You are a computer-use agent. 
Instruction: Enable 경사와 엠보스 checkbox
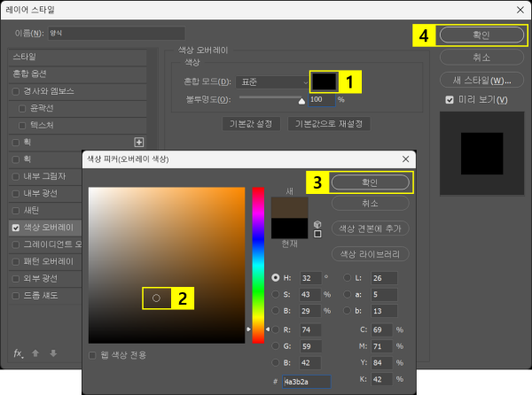(16, 91)
